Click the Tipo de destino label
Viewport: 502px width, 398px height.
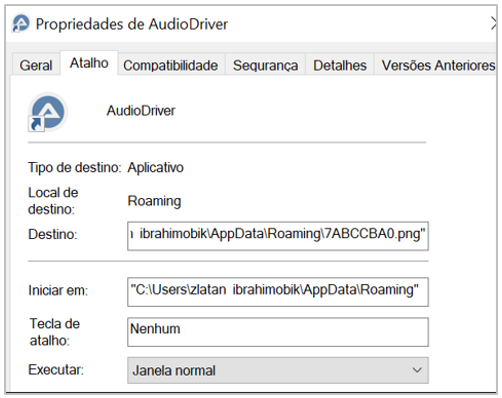(x=75, y=167)
